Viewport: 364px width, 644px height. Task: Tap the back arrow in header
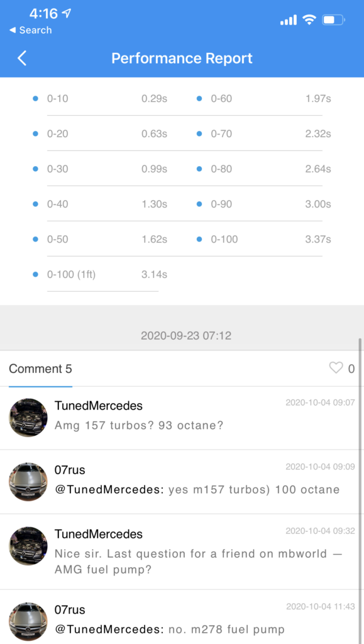[22, 58]
